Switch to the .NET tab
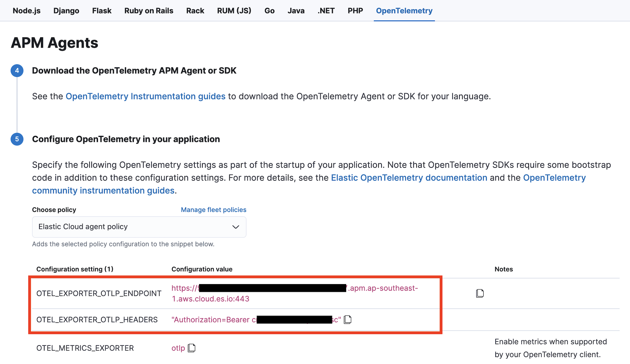Image resolution: width=630 pixels, height=364 pixels. point(326,10)
